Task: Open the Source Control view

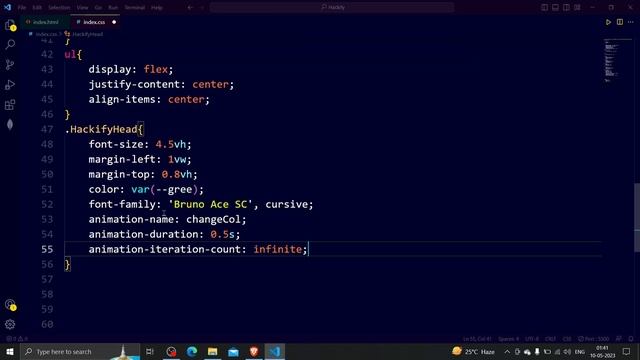Action: coord(10,64)
